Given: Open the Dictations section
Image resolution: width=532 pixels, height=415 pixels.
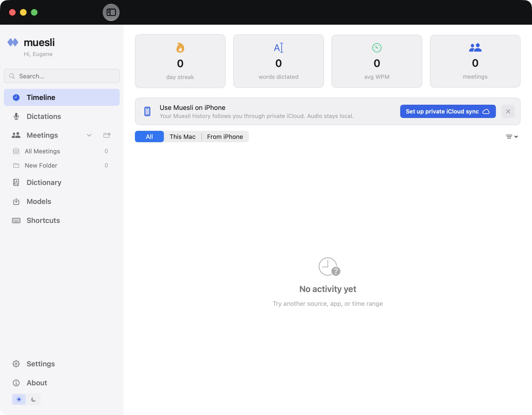Looking at the screenshot, I should tap(62, 116).
